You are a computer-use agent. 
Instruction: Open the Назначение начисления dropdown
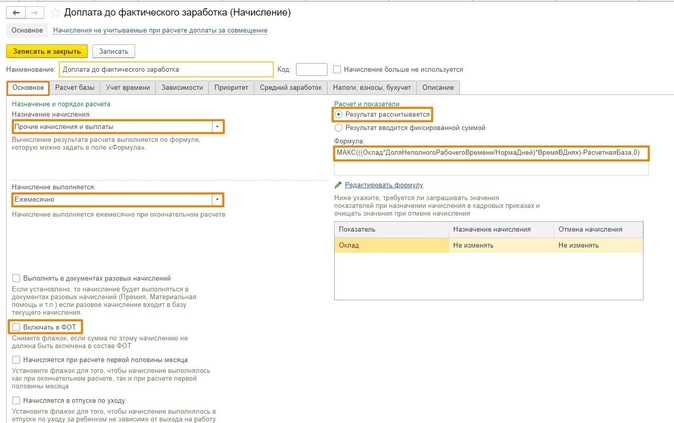pos(217,127)
